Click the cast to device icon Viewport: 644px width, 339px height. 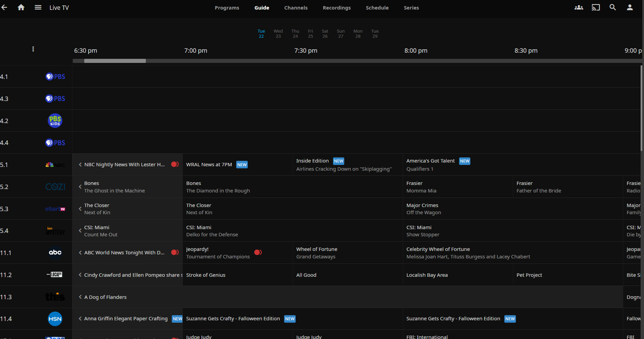595,7
